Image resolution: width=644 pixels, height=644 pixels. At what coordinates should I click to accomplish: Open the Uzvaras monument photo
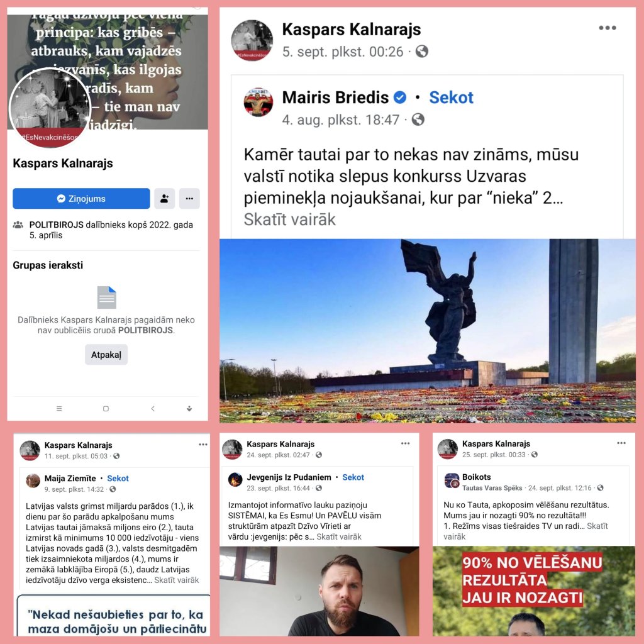(x=428, y=331)
